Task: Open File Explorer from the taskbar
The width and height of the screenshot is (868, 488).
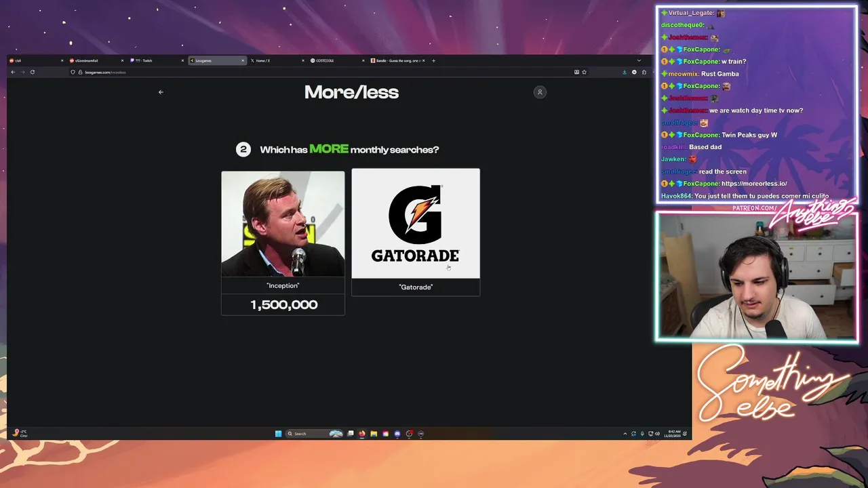Action: tap(374, 434)
